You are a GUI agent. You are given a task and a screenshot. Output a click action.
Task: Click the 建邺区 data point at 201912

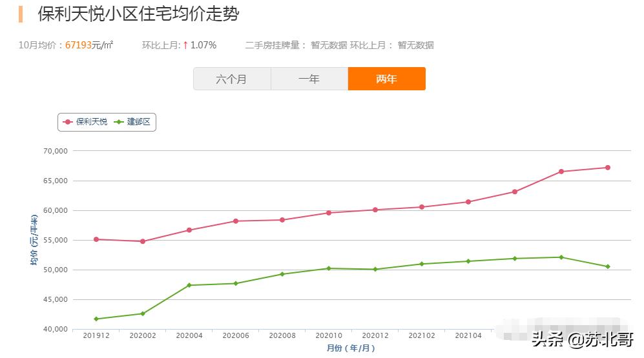point(96,319)
